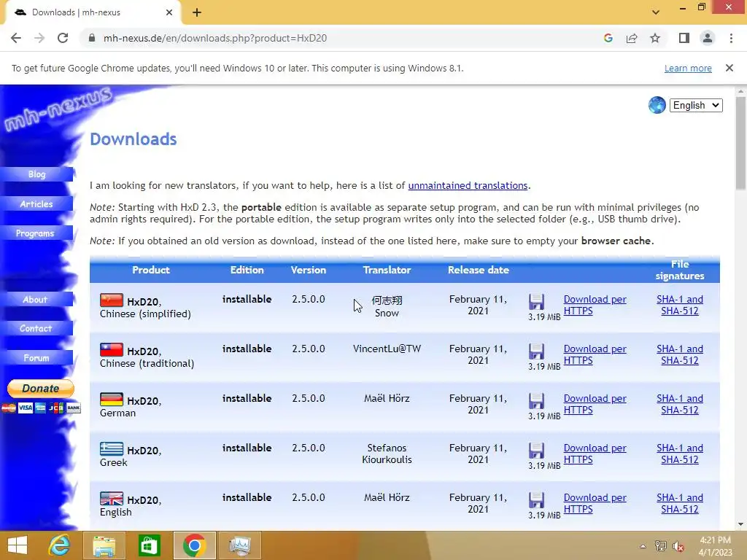Open the Task Manager taskbar icon
Viewport: 747px width, 560px height.
pos(239,545)
